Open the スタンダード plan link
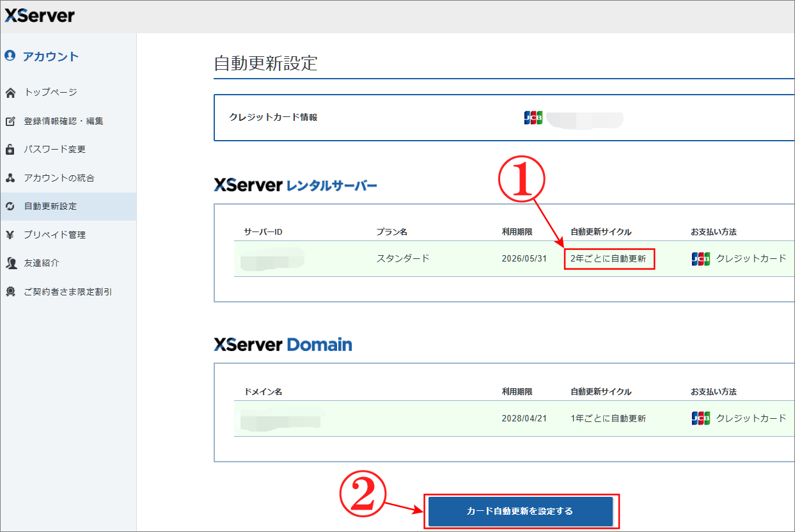This screenshot has height=532, width=795. [404, 258]
